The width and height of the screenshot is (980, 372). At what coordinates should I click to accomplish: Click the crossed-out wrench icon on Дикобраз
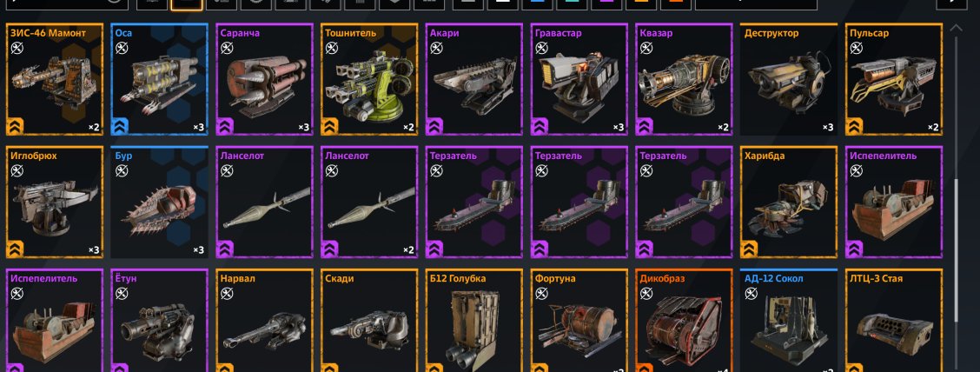point(647,293)
